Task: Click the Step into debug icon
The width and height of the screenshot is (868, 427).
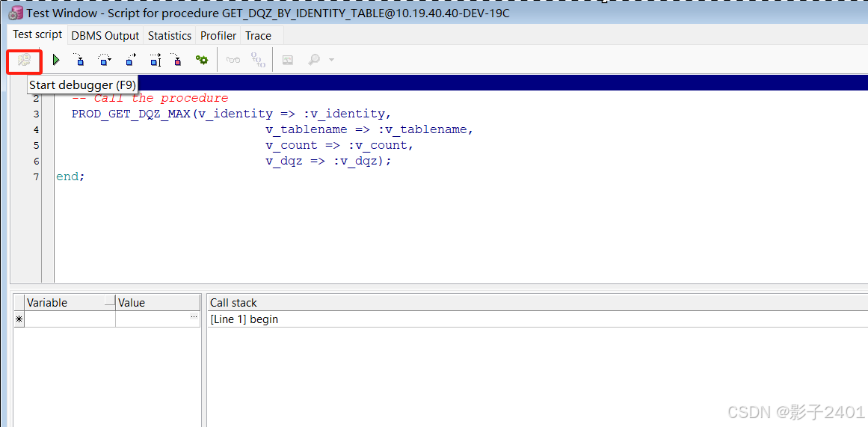Action: point(79,60)
